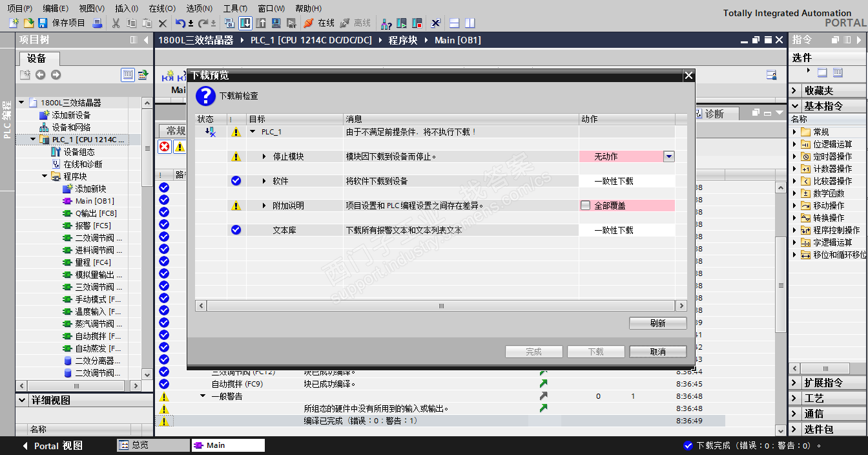Select 设备组态 in project tree

click(79, 152)
